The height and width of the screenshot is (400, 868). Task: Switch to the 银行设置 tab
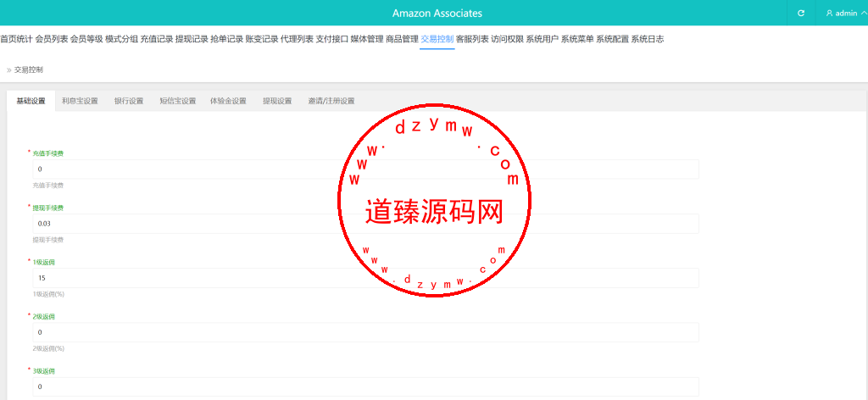pos(129,101)
